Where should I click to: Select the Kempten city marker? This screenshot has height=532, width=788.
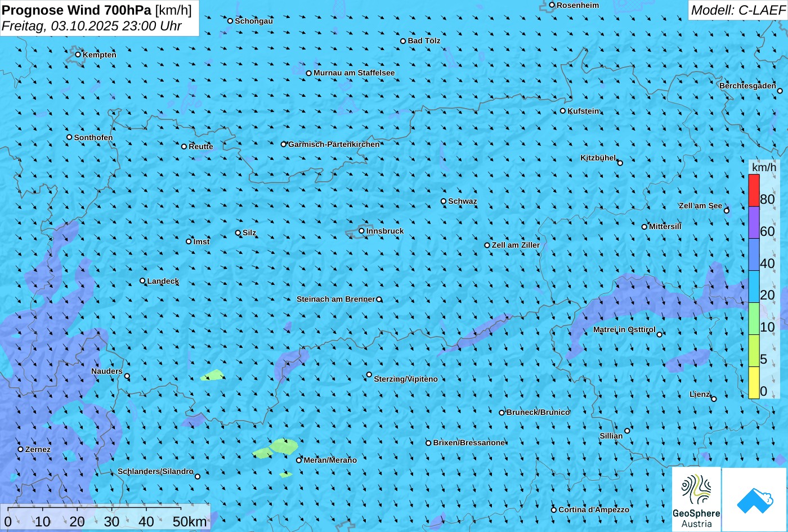pos(78,55)
